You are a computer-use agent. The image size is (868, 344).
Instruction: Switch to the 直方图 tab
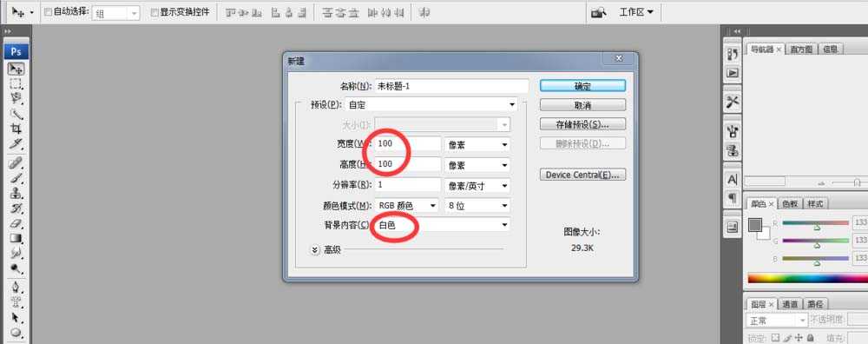coord(800,50)
